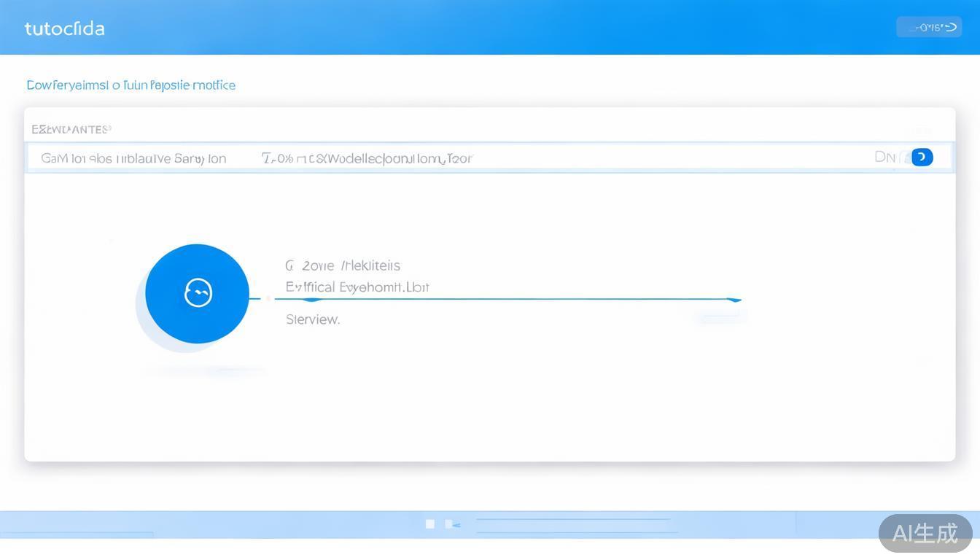The width and height of the screenshot is (980, 560).
Task: Select the GaM loi abs row entry
Action: click(133, 158)
